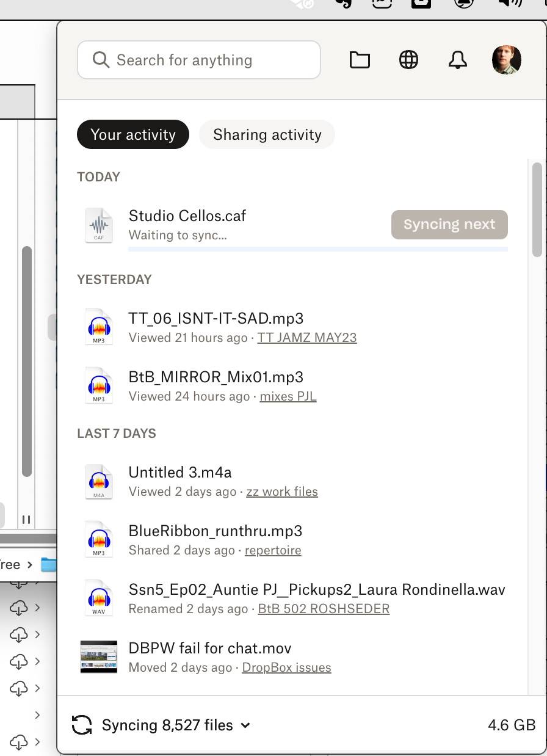Click the DBPW fail for chat.mov video thumbnail
The image size is (547, 756).
[98, 656]
